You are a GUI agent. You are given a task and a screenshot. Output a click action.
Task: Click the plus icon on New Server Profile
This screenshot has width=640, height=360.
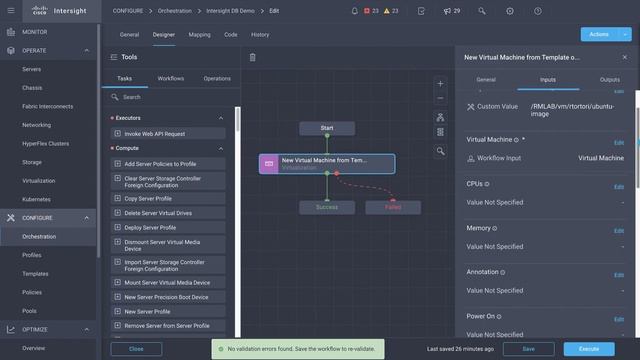pyautogui.click(x=118, y=311)
